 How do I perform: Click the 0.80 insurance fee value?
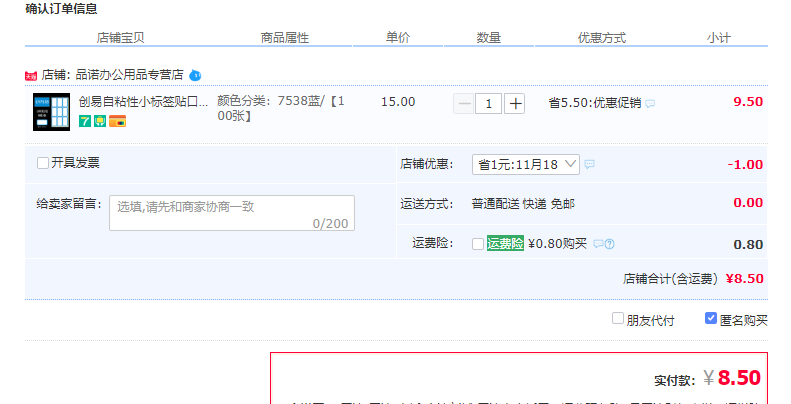[748, 245]
